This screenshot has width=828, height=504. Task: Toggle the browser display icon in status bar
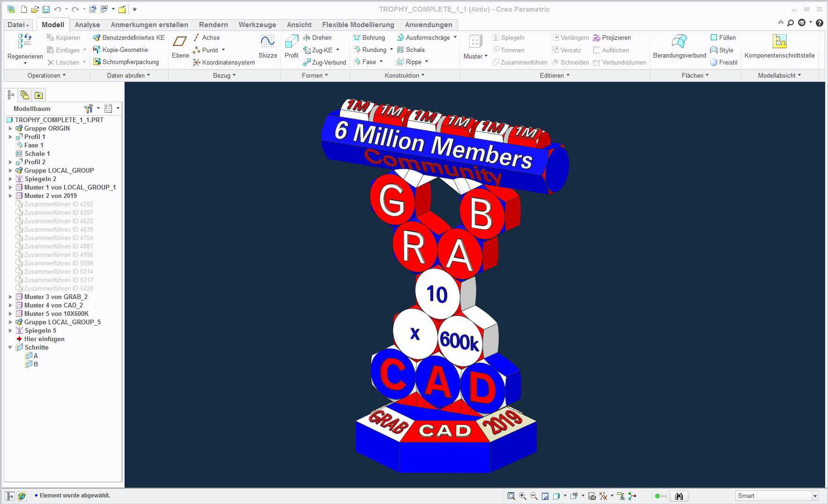click(22, 496)
